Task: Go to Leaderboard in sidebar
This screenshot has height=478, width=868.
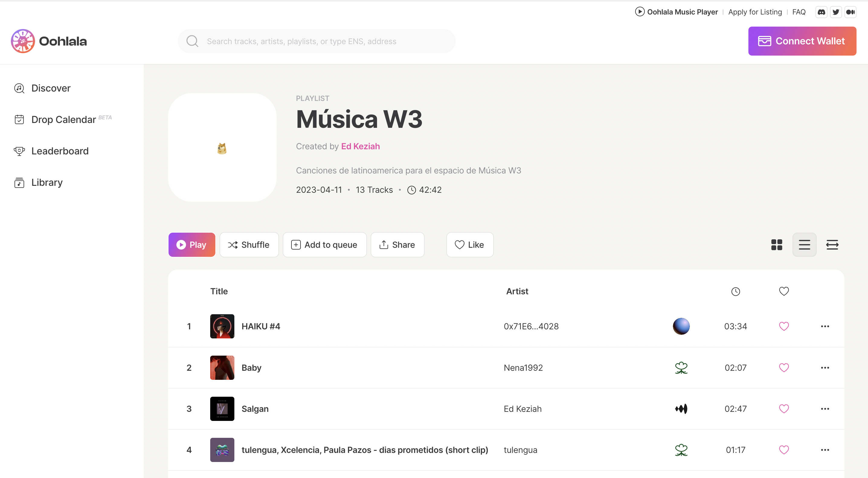Action: tap(60, 151)
